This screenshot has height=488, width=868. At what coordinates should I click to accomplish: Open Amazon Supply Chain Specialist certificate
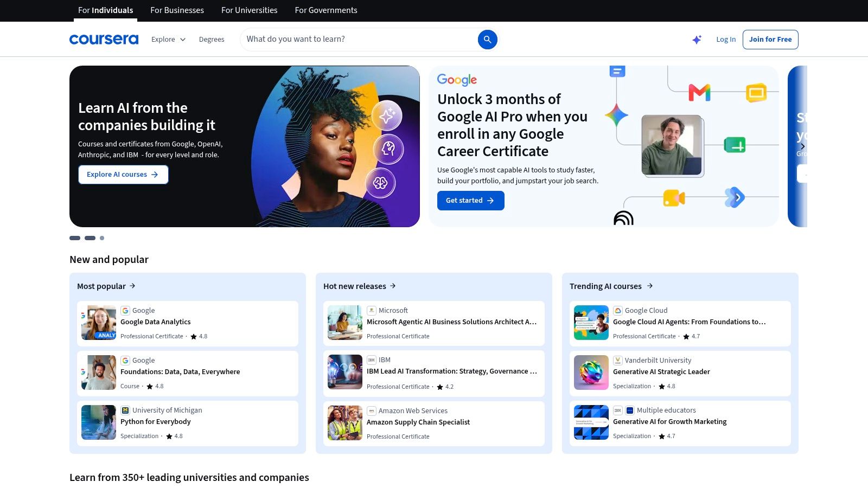click(x=418, y=422)
